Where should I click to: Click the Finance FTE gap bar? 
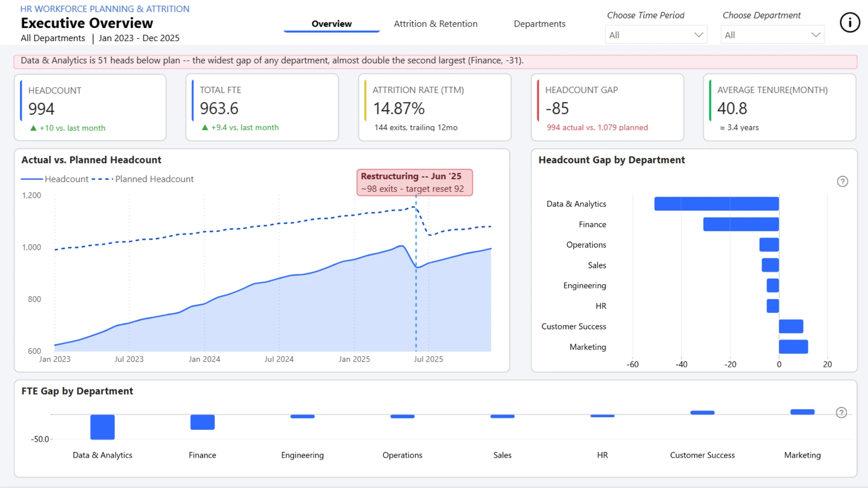pyautogui.click(x=203, y=422)
